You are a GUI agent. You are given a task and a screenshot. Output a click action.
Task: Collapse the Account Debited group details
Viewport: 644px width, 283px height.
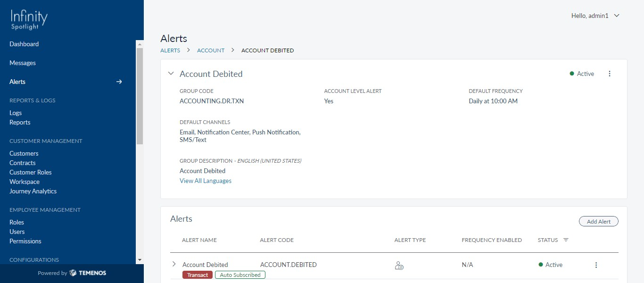pos(171,74)
